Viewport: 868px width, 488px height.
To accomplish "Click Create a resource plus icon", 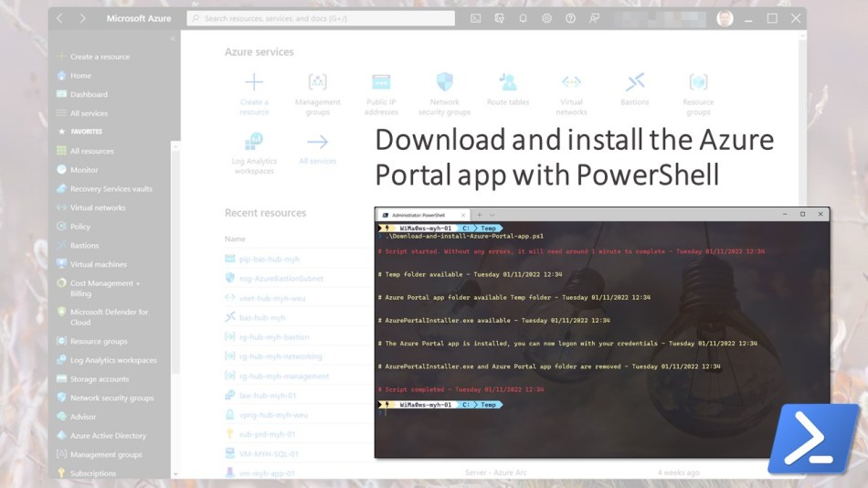I will point(254,83).
